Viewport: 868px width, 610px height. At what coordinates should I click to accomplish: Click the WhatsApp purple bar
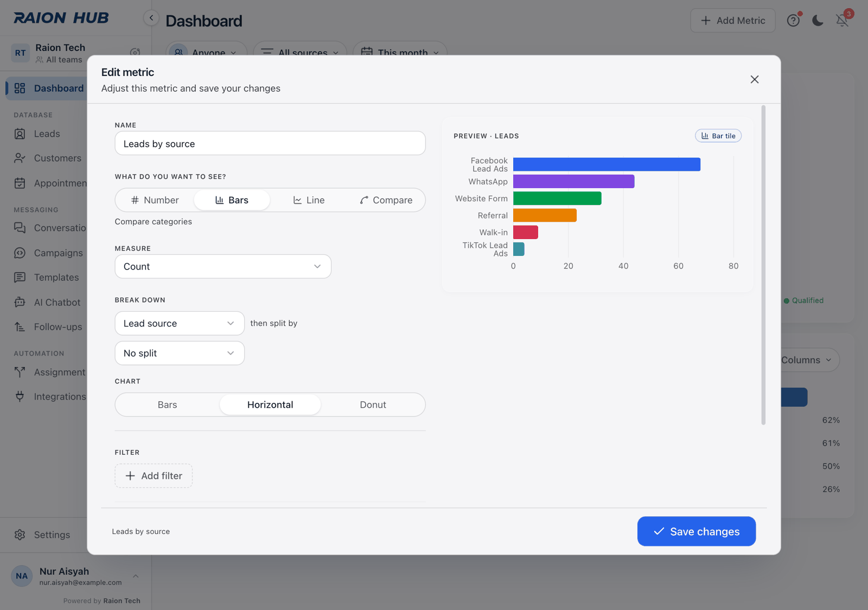pyautogui.click(x=573, y=182)
